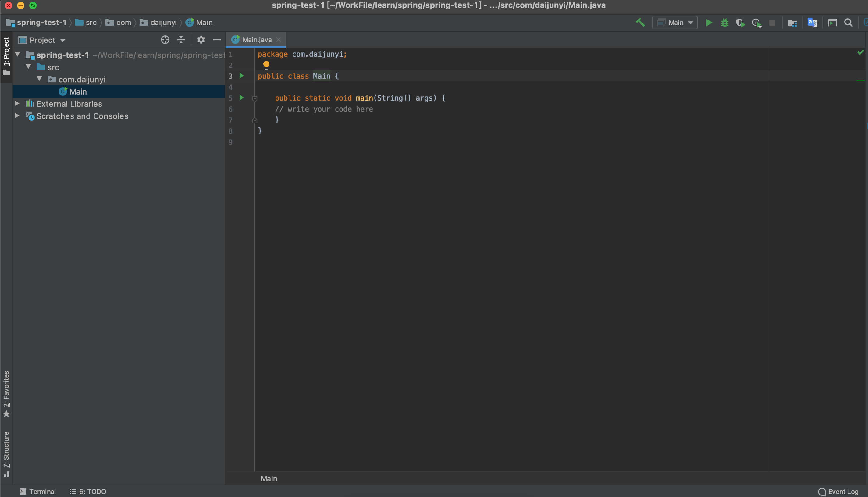Viewport: 868px width, 497px height.
Task: Open Search Everywhere magnifier icon
Action: [848, 23]
